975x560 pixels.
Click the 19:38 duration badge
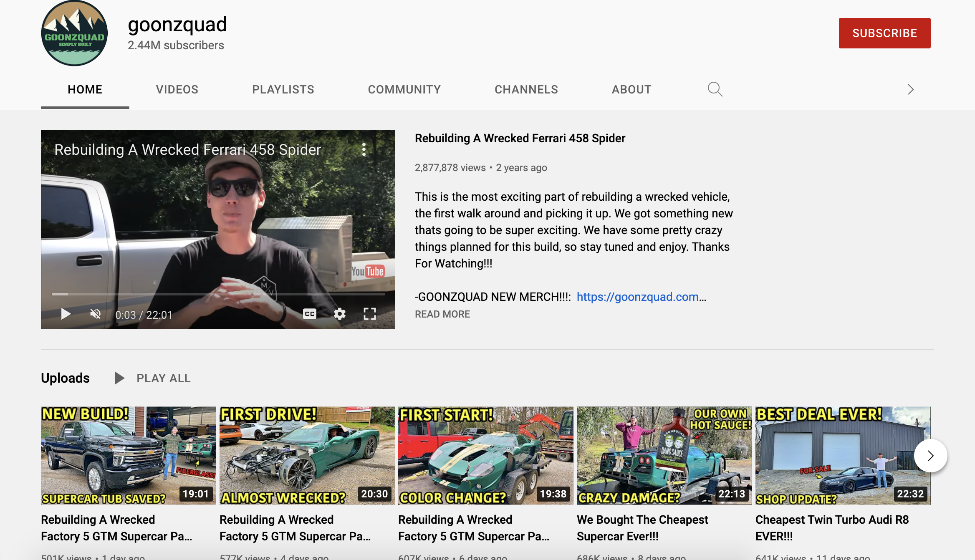click(x=553, y=494)
